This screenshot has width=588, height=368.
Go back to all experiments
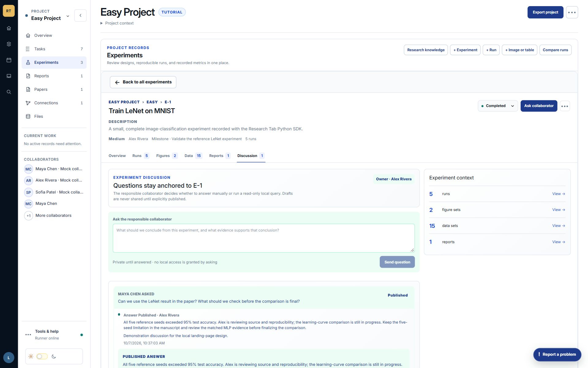(143, 82)
